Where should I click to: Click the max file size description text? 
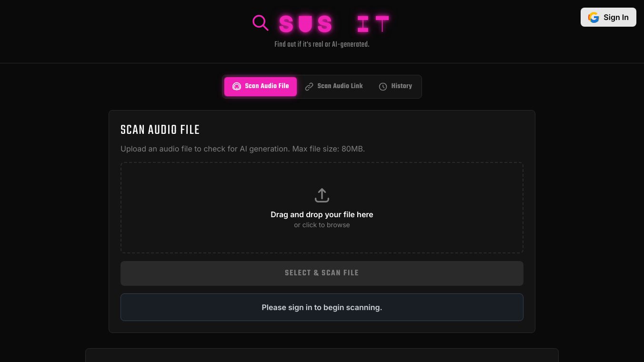pyautogui.click(x=242, y=149)
